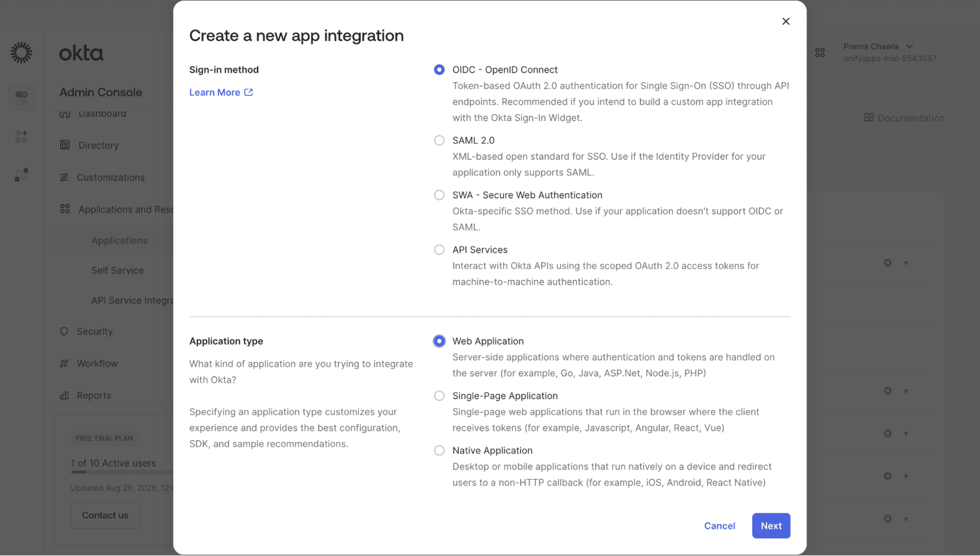Open the add-apps grid icon in left rail
This screenshot has width=980, height=556.
pos(21,136)
